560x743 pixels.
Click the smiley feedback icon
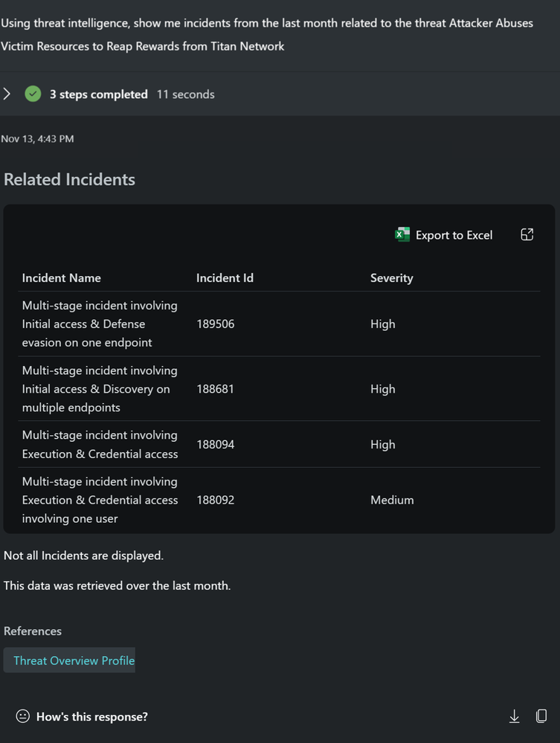[23, 716]
